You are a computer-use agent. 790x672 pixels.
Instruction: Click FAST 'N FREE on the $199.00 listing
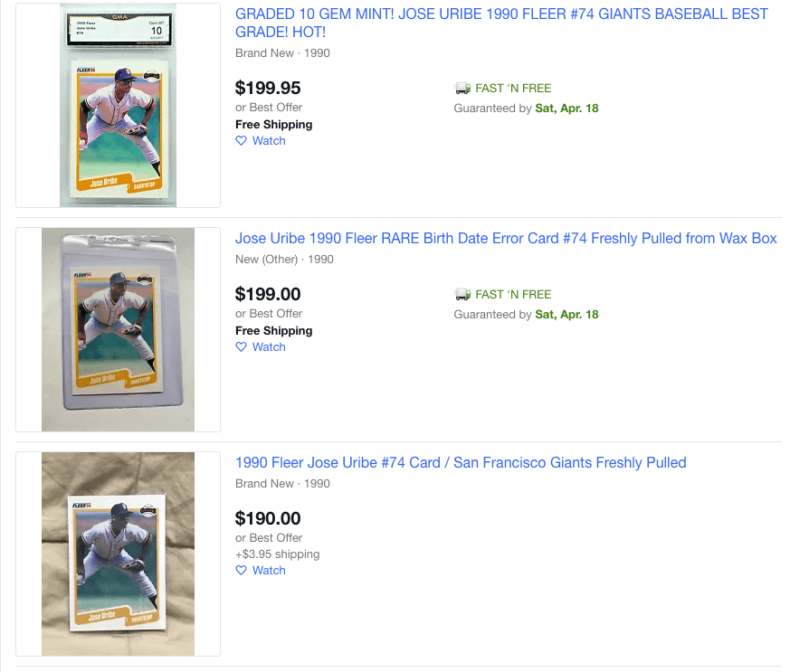coord(513,295)
